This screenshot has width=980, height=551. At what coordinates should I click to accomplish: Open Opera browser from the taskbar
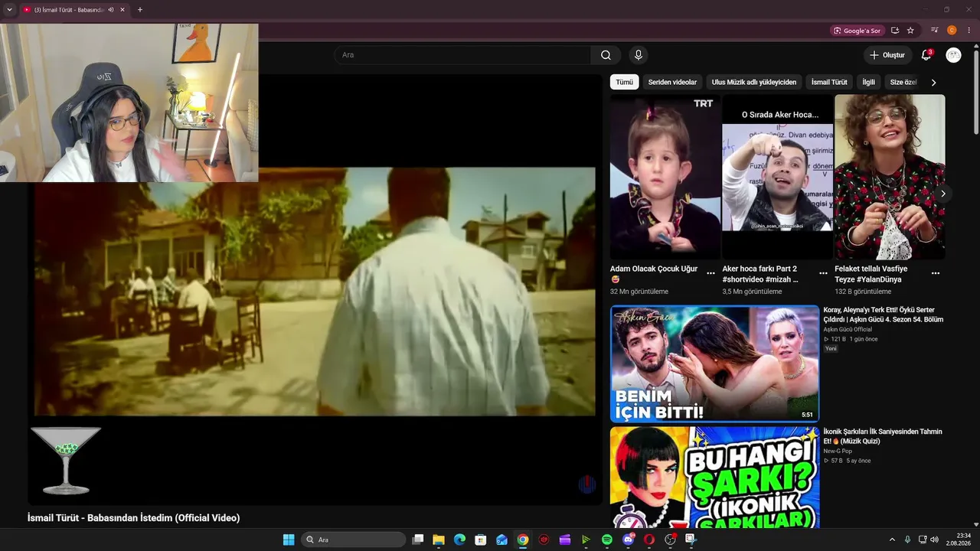(649, 540)
